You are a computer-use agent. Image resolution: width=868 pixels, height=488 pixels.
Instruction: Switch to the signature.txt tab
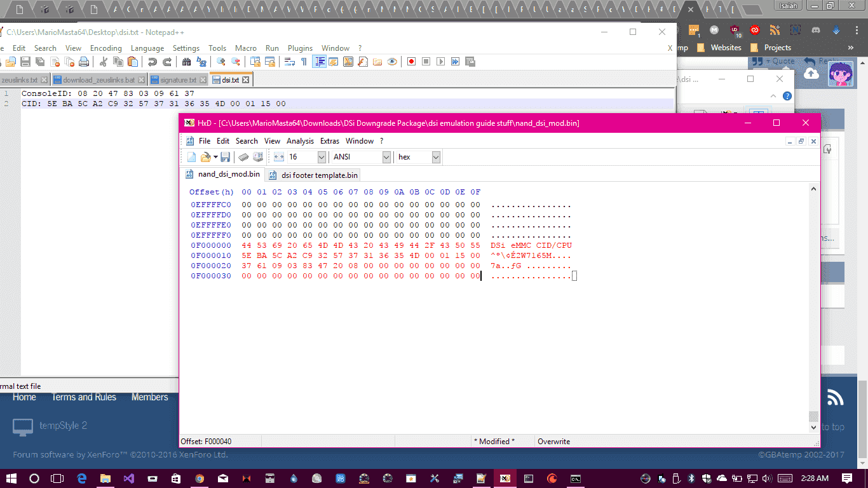click(x=178, y=80)
